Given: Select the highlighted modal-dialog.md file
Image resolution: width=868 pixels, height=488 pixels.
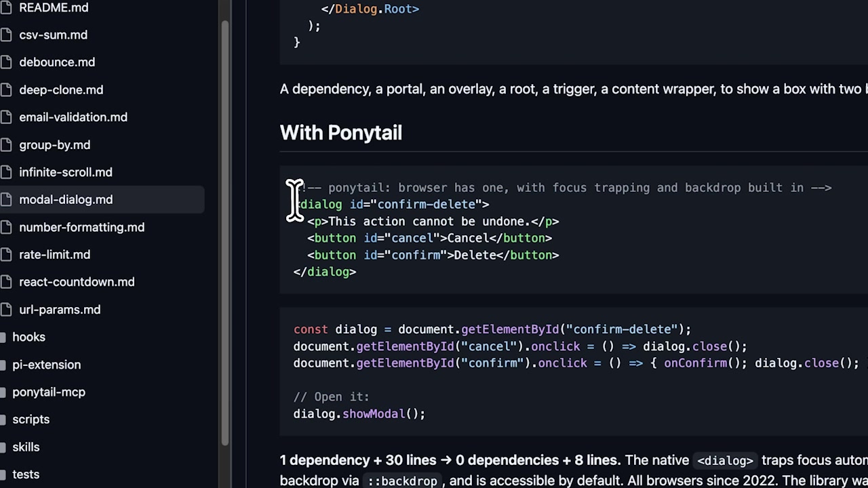Looking at the screenshot, I should pyautogui.click(x=102, y=199).
